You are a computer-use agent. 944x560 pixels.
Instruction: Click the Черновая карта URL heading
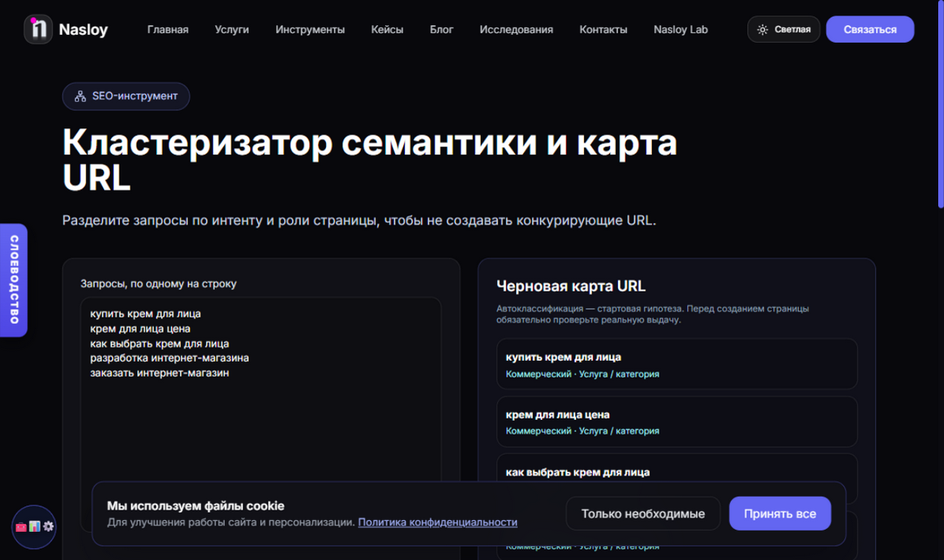tap(572, 287)
